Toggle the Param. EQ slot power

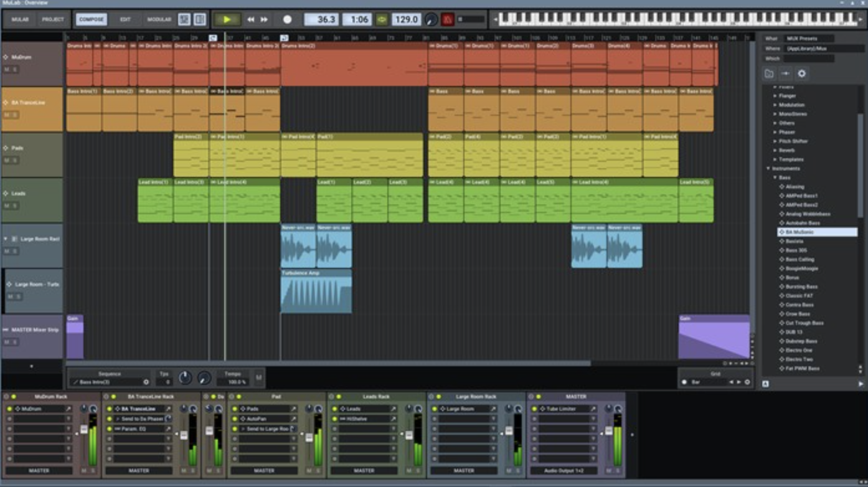pyautogui.click(x=109, y=429)
